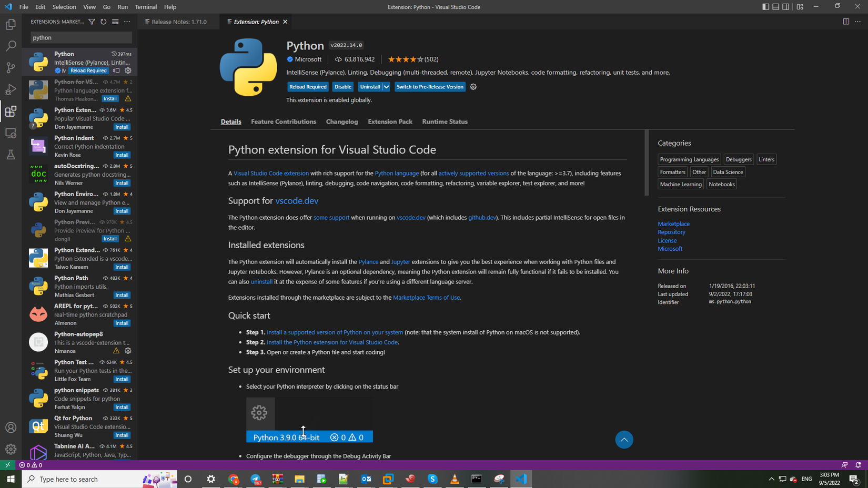
Task: Click the readme vertical scrollbar
Action: [x=647, y=163]
